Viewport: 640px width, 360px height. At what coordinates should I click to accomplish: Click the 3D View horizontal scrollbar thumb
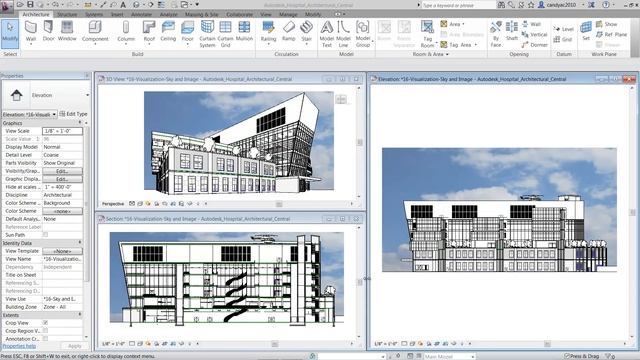[x=279, y=204]
